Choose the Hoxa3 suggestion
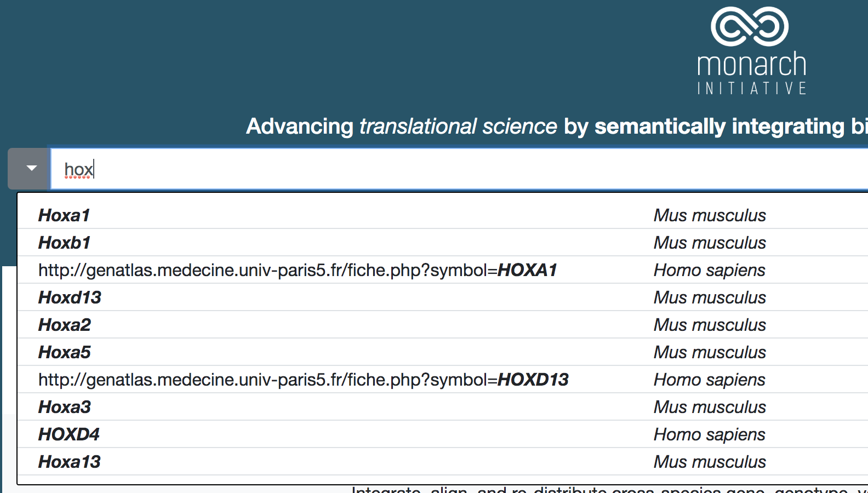 (65, 407)
